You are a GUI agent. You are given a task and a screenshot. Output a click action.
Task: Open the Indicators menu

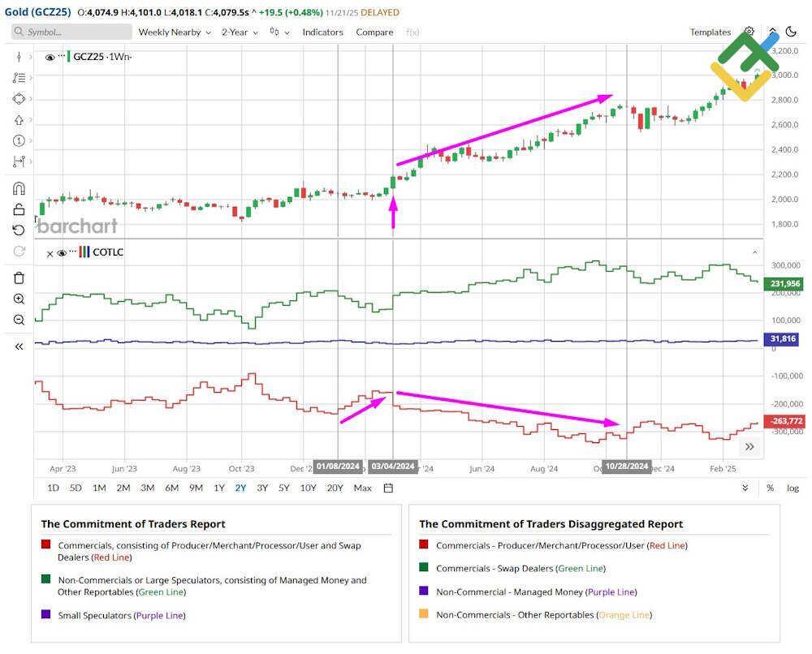point(322,32)
